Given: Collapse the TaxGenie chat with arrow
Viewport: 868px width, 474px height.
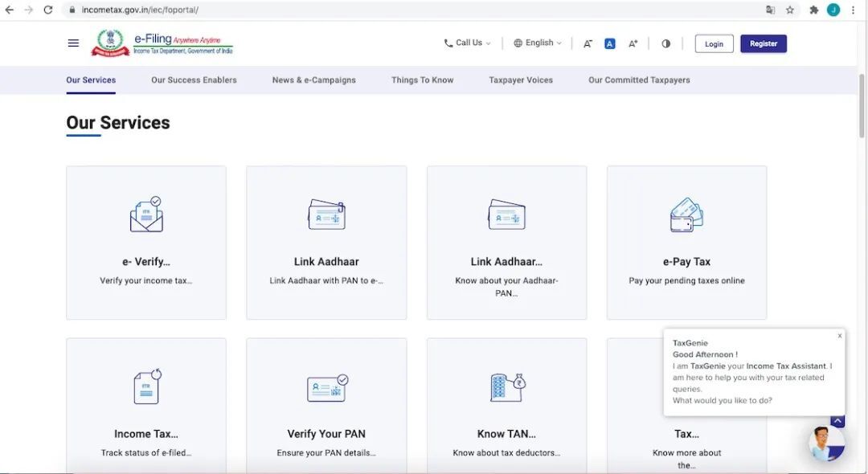Looking at the screenshot, I should (837, 421).
